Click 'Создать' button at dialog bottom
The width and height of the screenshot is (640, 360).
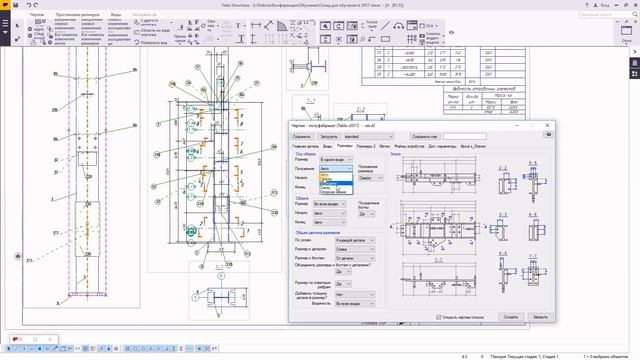pos(511,317)
